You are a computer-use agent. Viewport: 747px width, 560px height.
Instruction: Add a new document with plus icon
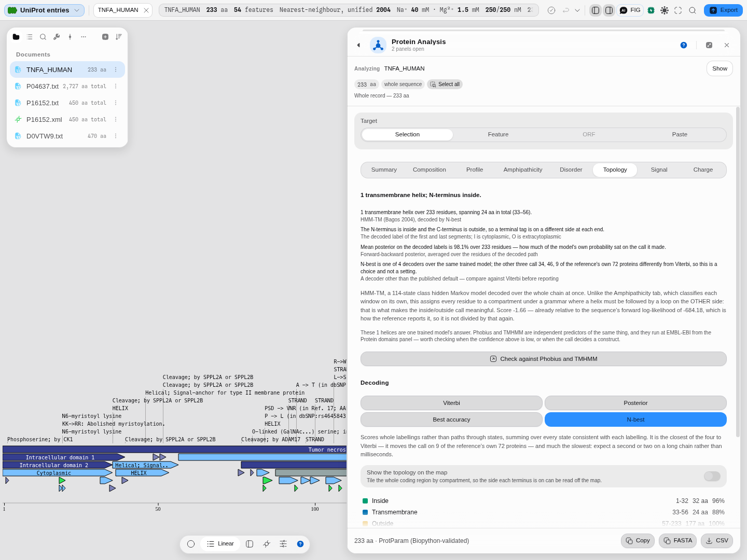105,37
